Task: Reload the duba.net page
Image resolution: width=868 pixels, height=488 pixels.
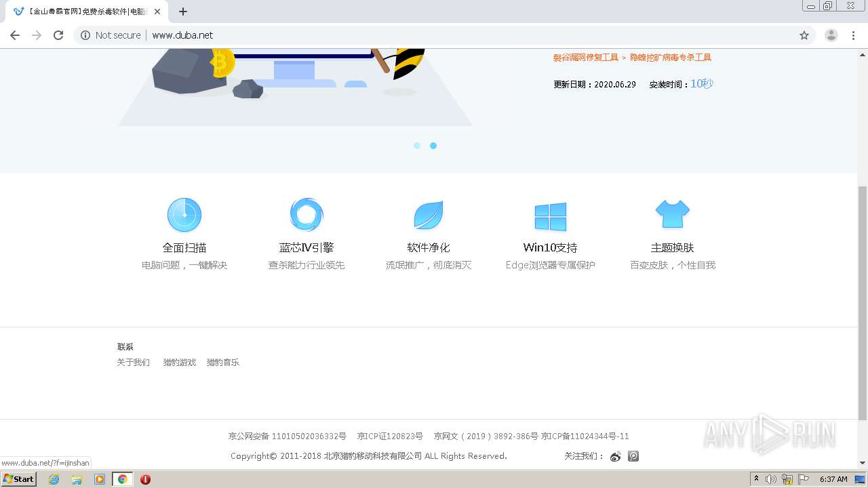Action: (x=58, y=35)
